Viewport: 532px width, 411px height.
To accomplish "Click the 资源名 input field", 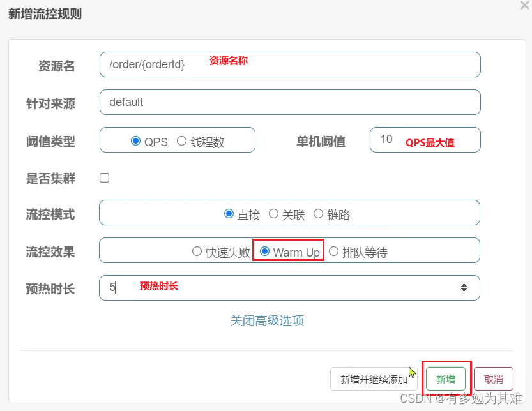I will click(290, 64).
